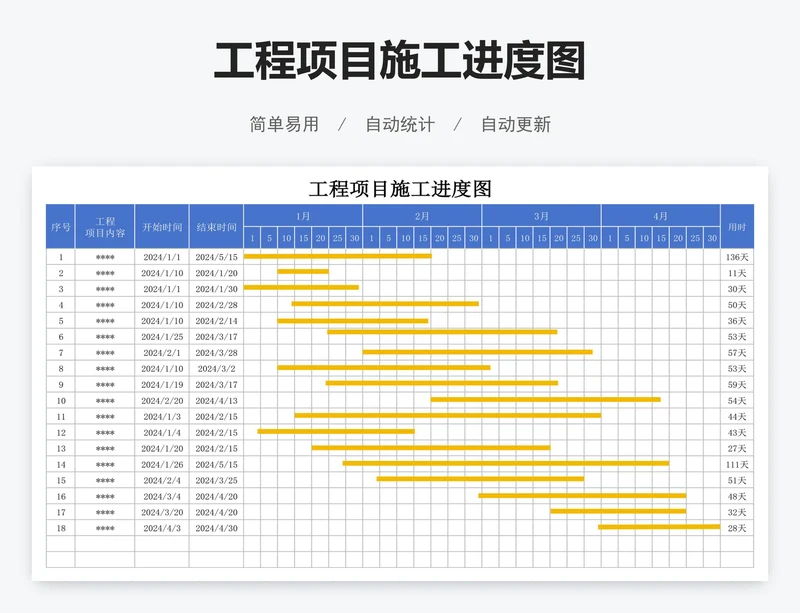Click the end date 2024/4/30
Viewport: 800px width, 613px height.
point(216,528)
